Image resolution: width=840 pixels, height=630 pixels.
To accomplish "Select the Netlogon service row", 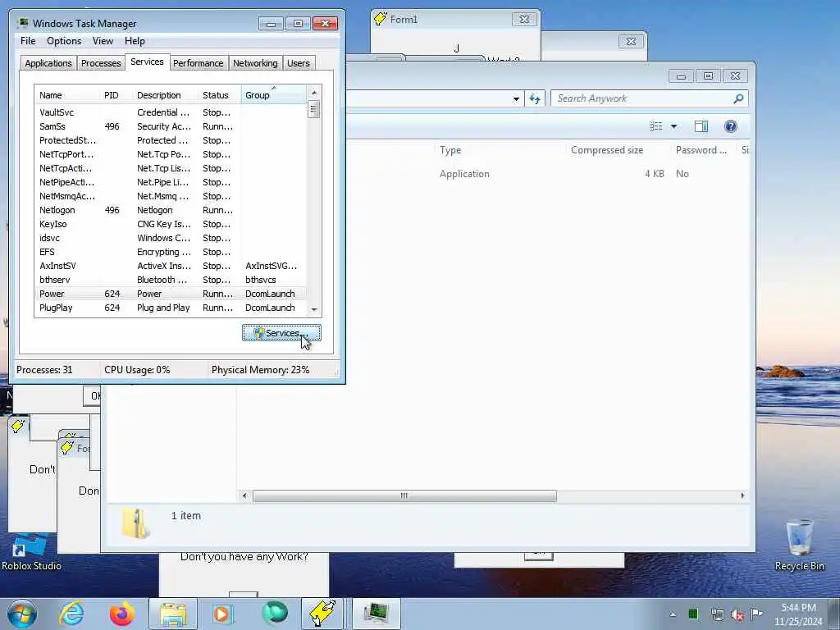I will pos(171,210).
